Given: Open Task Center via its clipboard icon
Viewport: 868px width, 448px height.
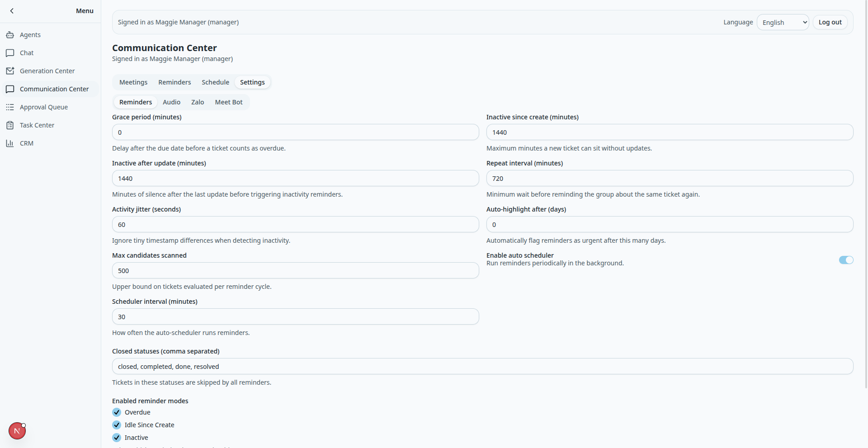Looking at the screenshot, I should tap(10, 125).
